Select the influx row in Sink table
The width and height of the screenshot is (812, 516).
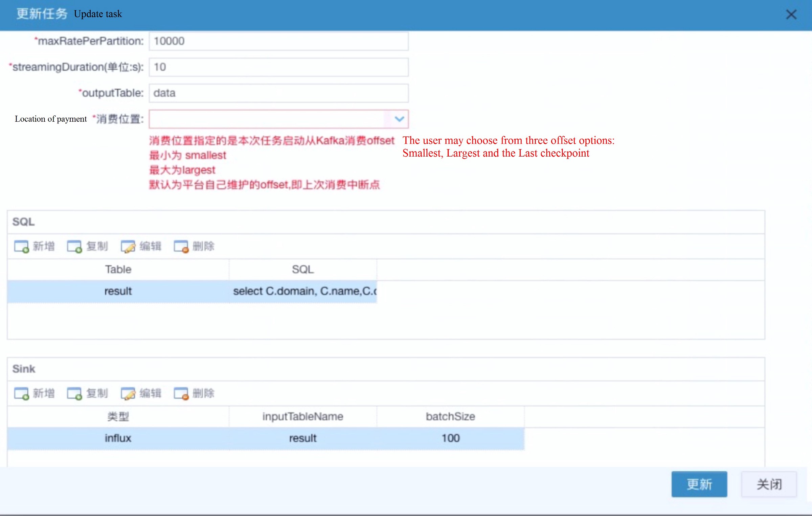click(118, 438)
